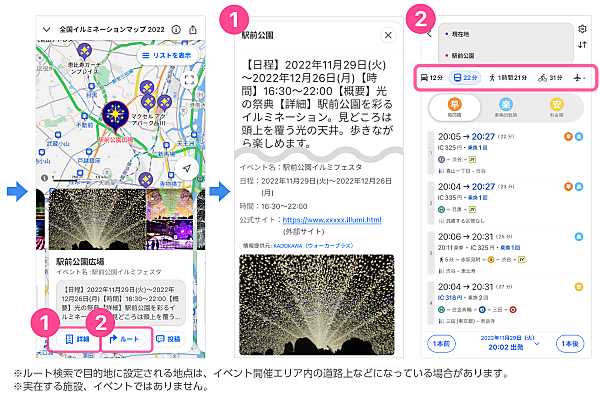
Task: Tap the share icon in map header
Action: (193, 29)
